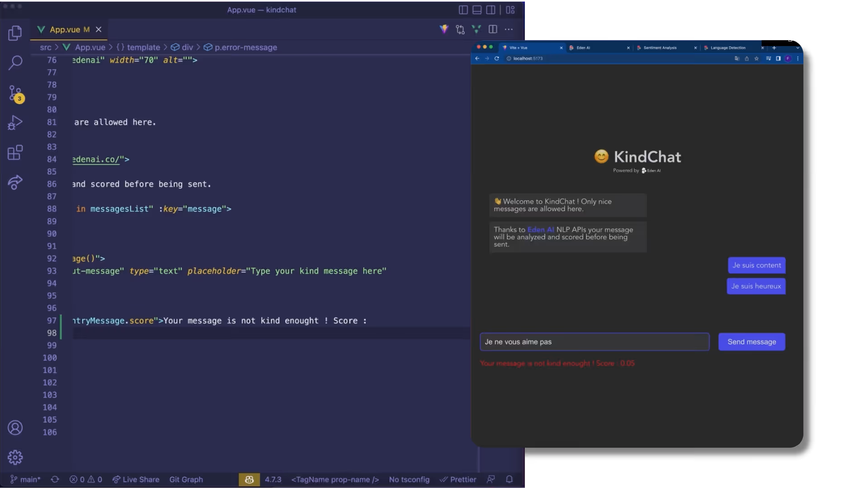Open the Run and Debug view
The width and height of the screenshot is (868, 488).
tap(15, 123)
